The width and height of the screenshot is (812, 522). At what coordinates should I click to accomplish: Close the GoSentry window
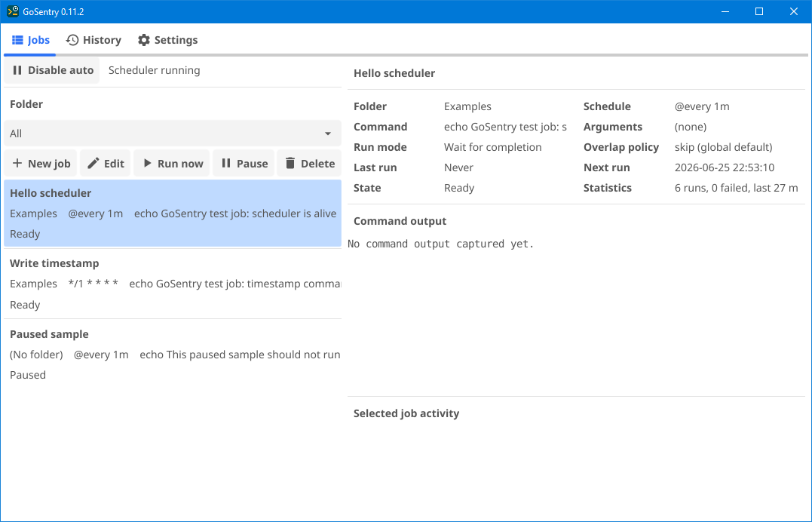[x=793, y=11]
